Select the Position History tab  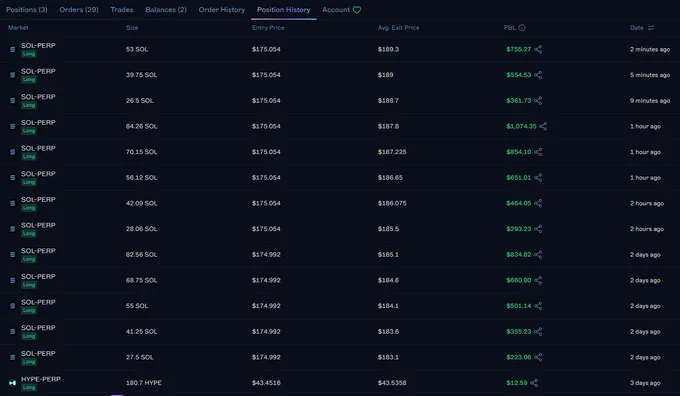pyautogui.click(x=284, y=10)
